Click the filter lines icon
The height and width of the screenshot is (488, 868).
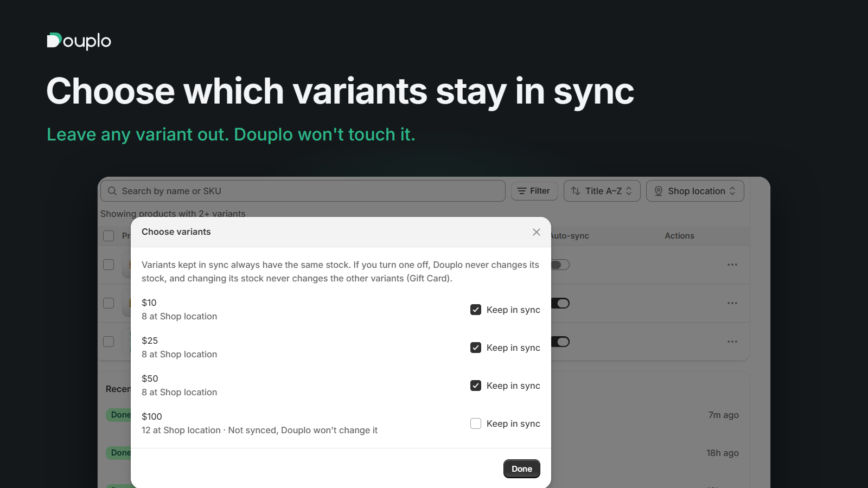coord(522,191)
